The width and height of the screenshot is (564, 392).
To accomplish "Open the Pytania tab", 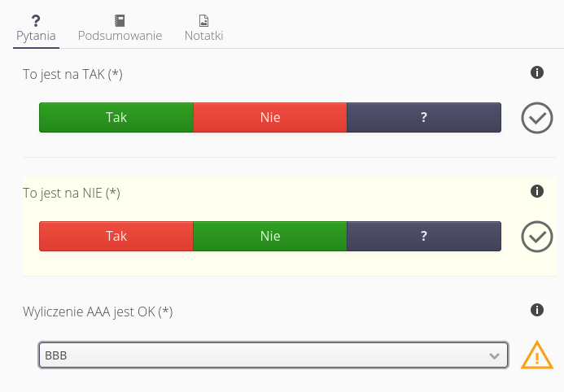I will (37, 35).
